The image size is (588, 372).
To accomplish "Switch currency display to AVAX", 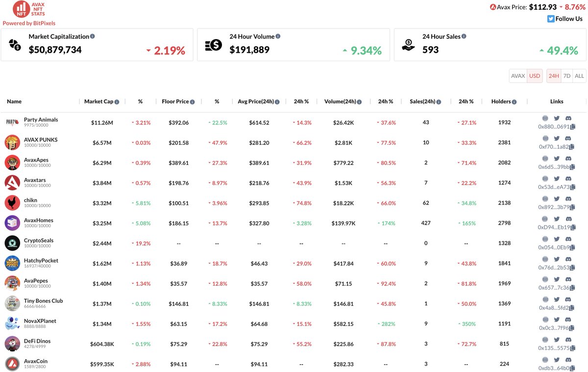I will click(518, 76).
